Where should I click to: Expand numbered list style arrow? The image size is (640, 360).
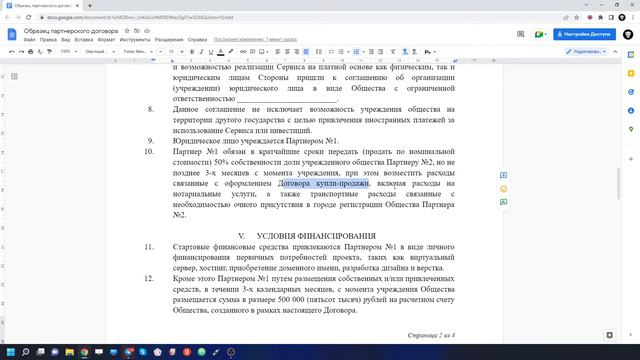pos(363,52)
